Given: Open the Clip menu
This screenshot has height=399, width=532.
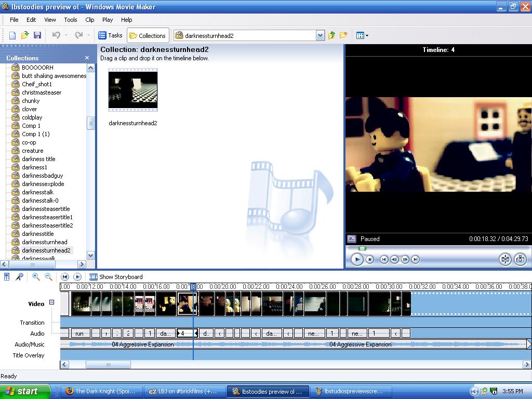Looking at the screenshot, I should point(89,20).
